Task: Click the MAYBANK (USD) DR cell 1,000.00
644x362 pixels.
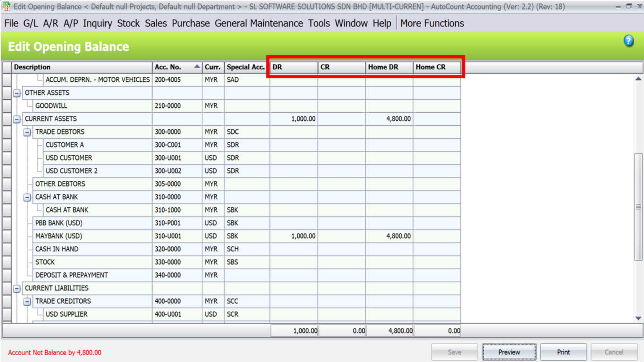Action: (294, 236)
